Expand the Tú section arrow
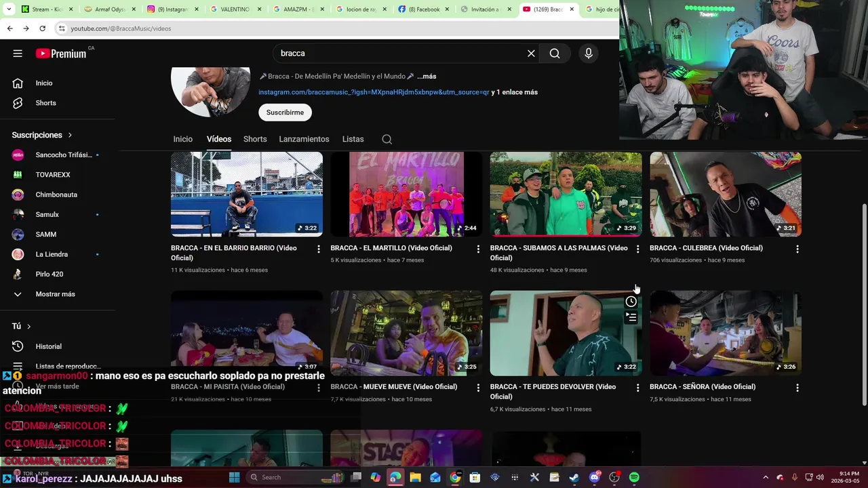The height and width of the screenshot is (488, 868). tap(28, 327)
